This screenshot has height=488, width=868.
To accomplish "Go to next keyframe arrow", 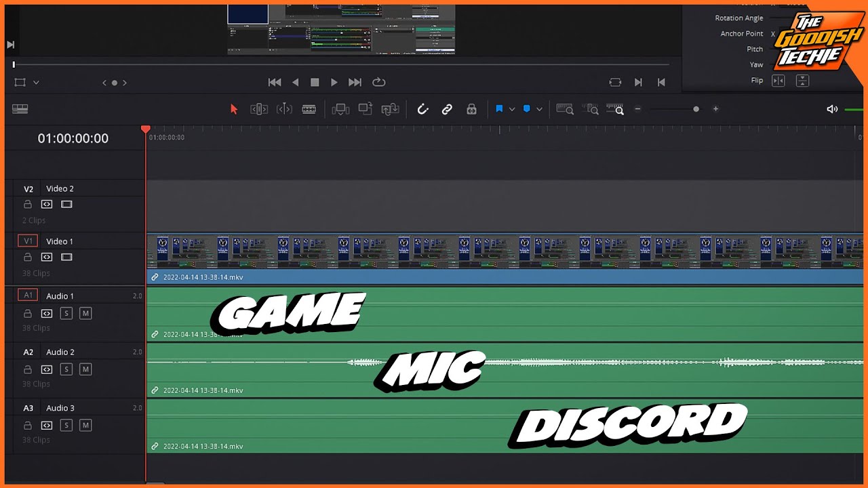I will coord(125,83).
